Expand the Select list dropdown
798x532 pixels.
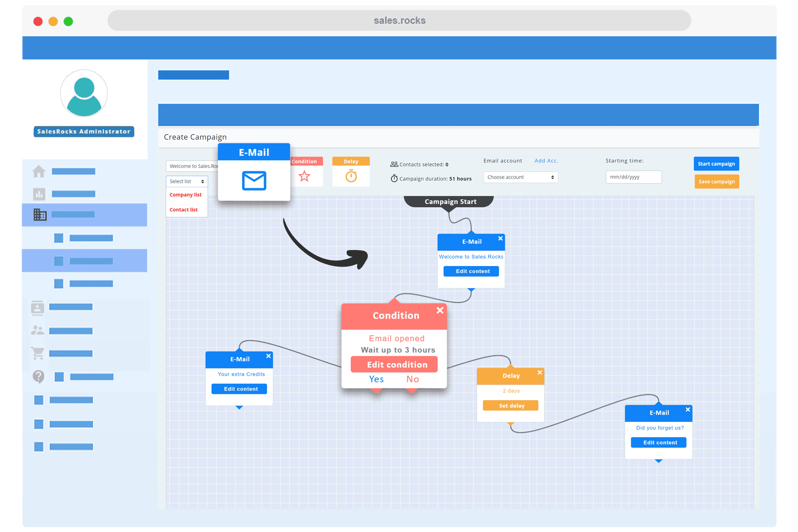point(187,182)
